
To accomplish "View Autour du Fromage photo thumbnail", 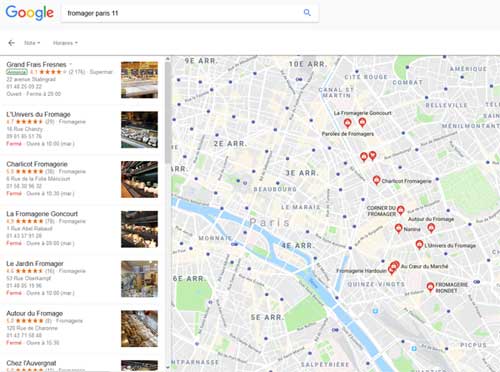I will [139, 329].
